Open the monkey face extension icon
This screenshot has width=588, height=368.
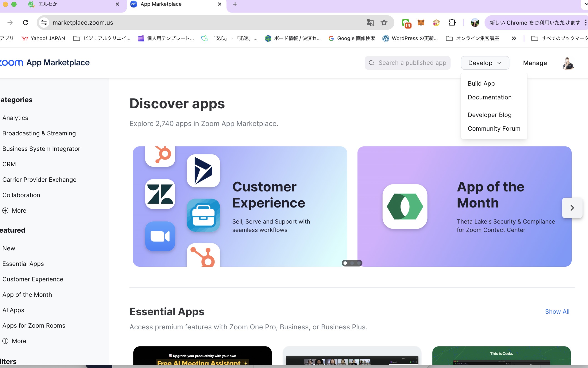point(436,23)
